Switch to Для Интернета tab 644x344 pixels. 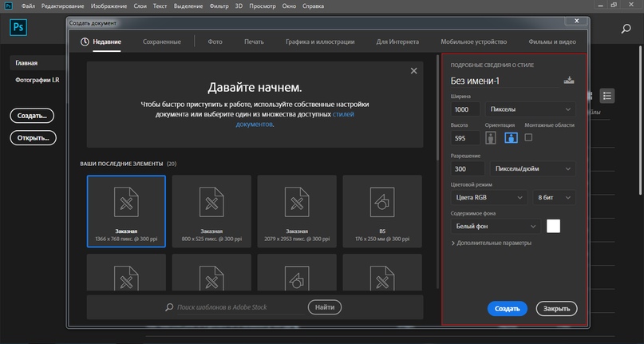click(397, 42)
